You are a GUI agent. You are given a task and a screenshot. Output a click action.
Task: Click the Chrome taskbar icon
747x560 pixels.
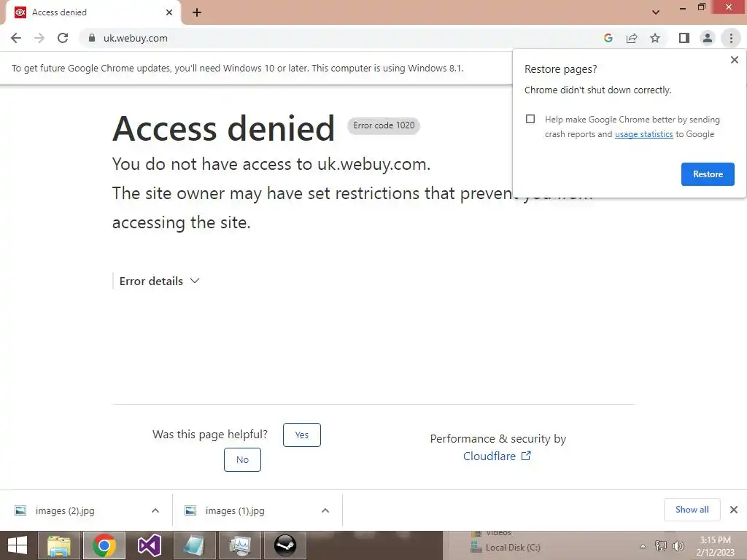click(x=104, y=545)
